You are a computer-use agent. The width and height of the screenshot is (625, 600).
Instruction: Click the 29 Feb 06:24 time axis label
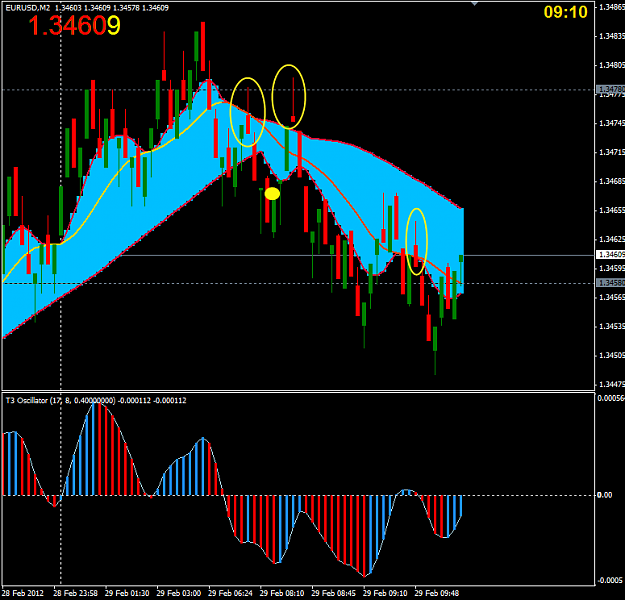click(x=230, y=593)
